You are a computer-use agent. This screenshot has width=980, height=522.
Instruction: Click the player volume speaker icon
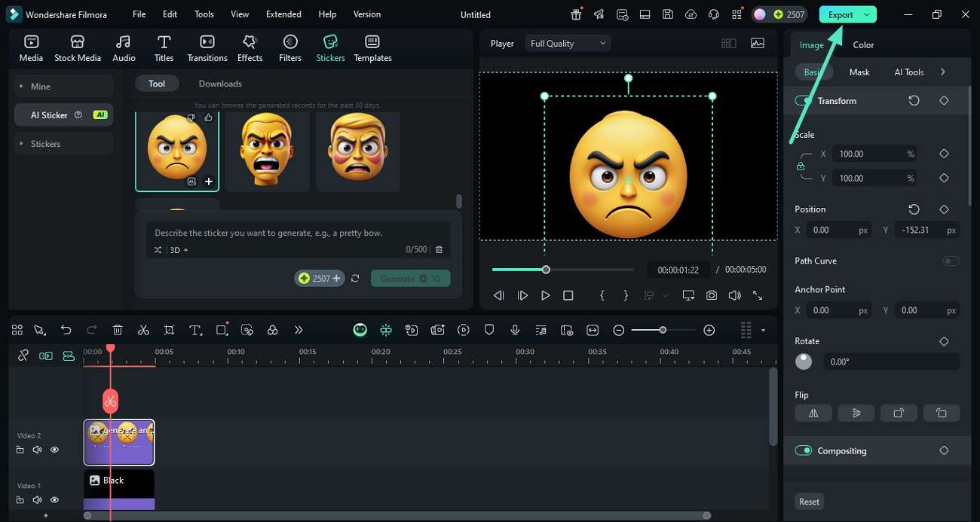[x=734, y=296]
